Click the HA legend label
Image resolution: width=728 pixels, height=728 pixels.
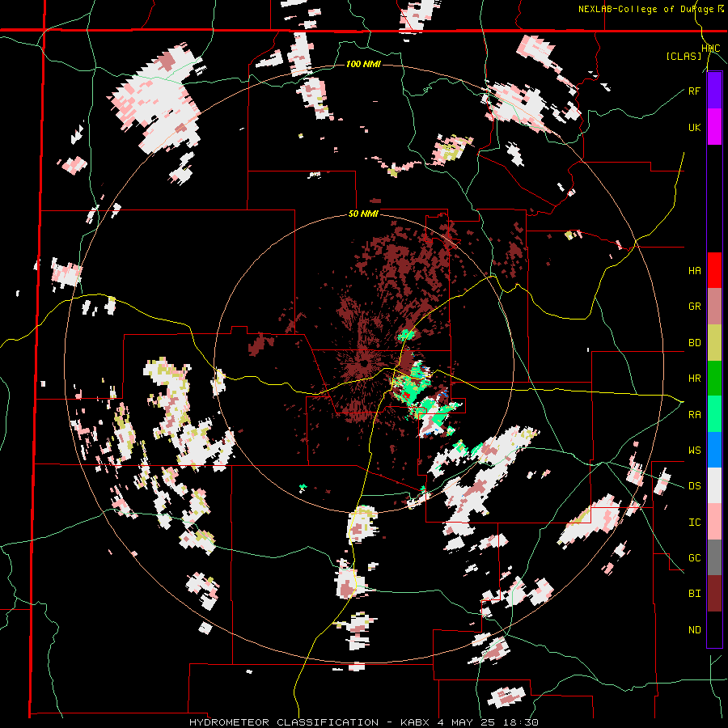pos(694,271)
